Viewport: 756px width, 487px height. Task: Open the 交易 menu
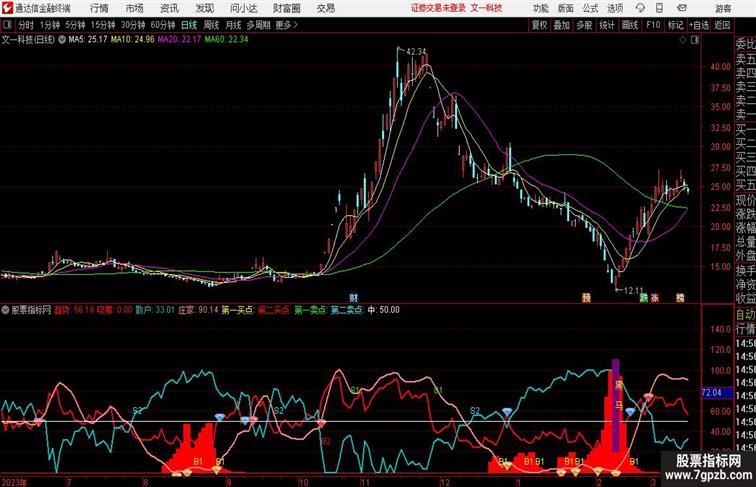[325, 8]
